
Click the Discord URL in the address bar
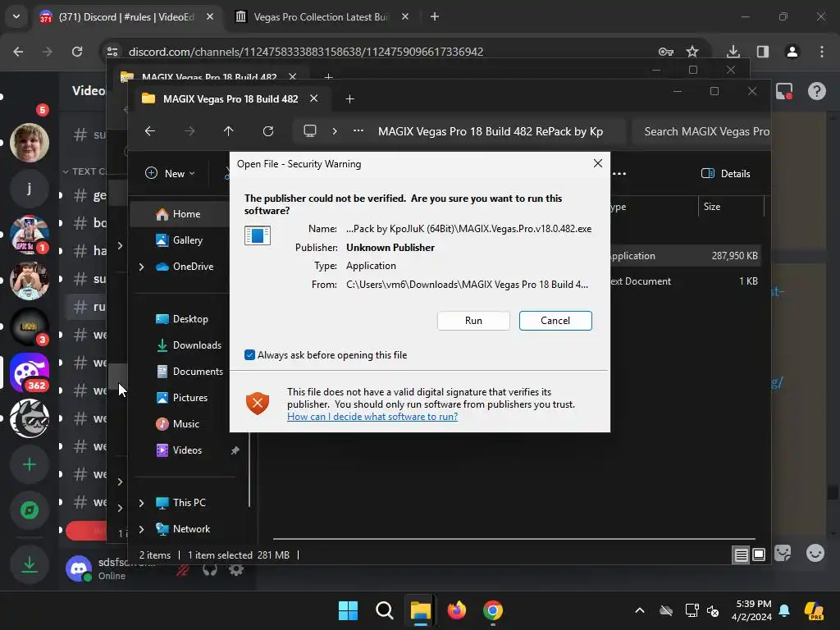(306, 52)
